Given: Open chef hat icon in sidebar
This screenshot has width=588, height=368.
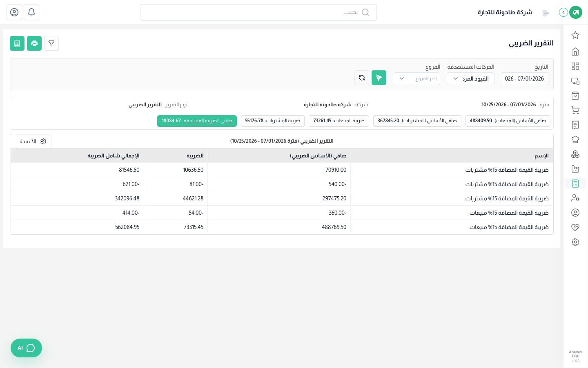Looking at the screenshot, I should pos(575,139).
